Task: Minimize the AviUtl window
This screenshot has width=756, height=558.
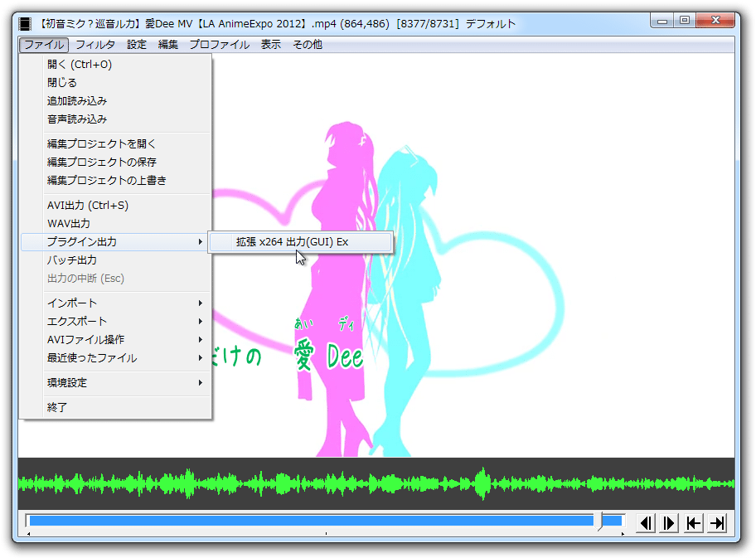Action: (662, 21)
